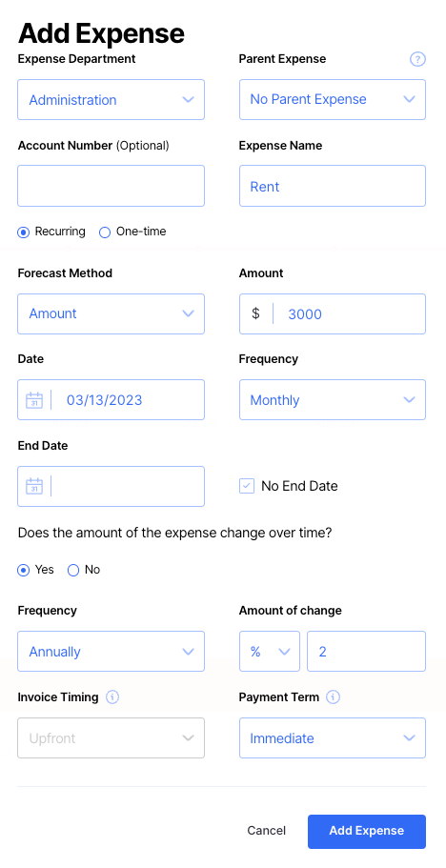Screen dimensions: 446x868
Task: Open the percent unit dropdown
Action: click(x=270, y=652)
